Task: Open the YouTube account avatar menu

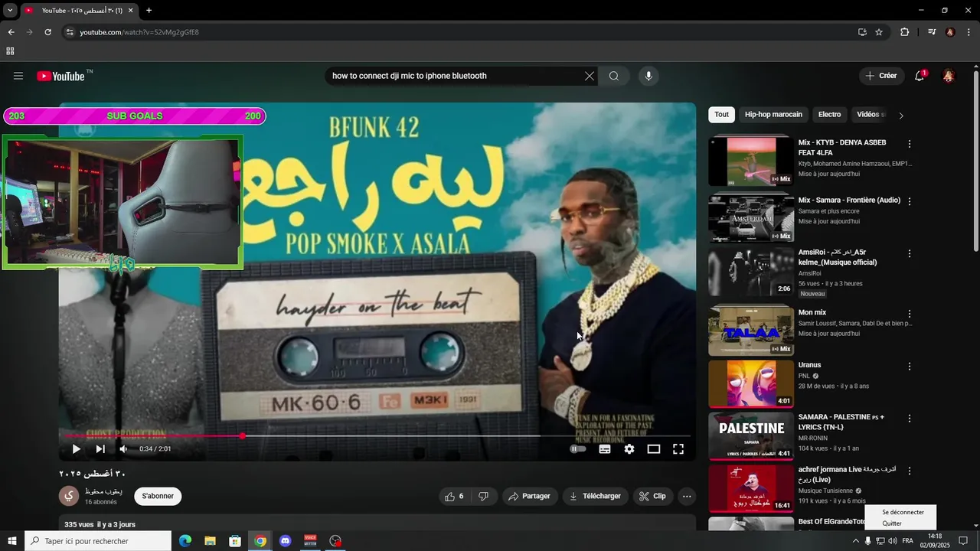Action: [x=949, y=76]
